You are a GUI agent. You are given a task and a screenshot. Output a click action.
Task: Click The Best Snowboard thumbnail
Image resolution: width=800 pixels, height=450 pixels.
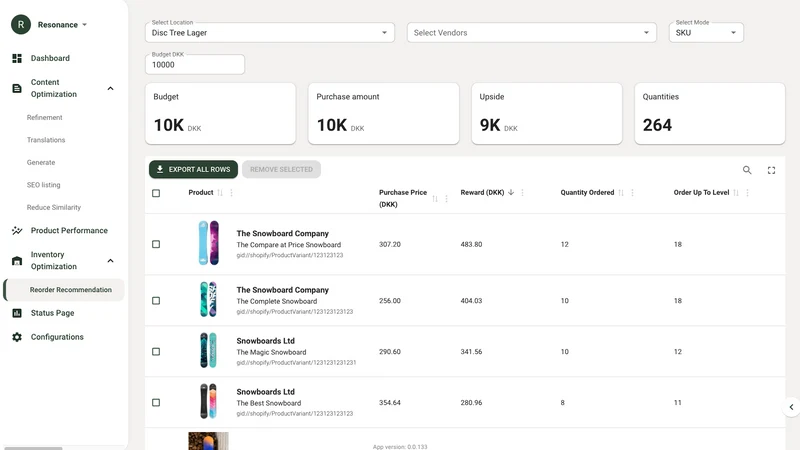pos(208,401)
